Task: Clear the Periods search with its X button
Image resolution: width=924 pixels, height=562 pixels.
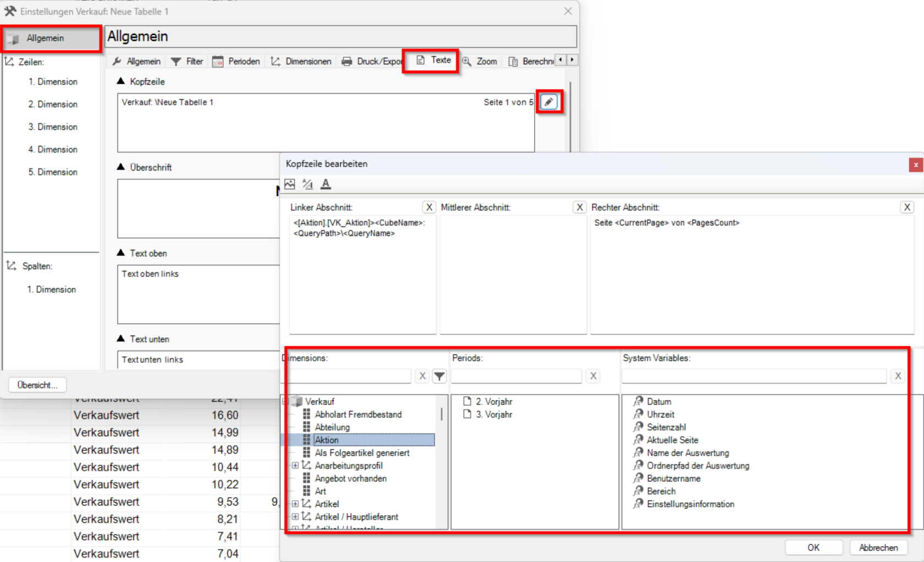Action: click(x=593, y=376)
